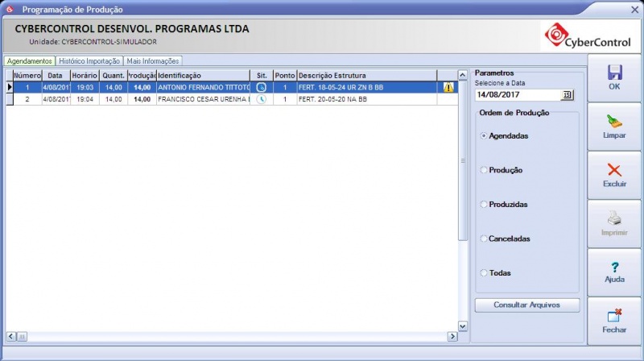Image resolution: width=644 pixels, height=361 pixels.
Task: Open the Histórico Importação tab
Action: (89, 61)
